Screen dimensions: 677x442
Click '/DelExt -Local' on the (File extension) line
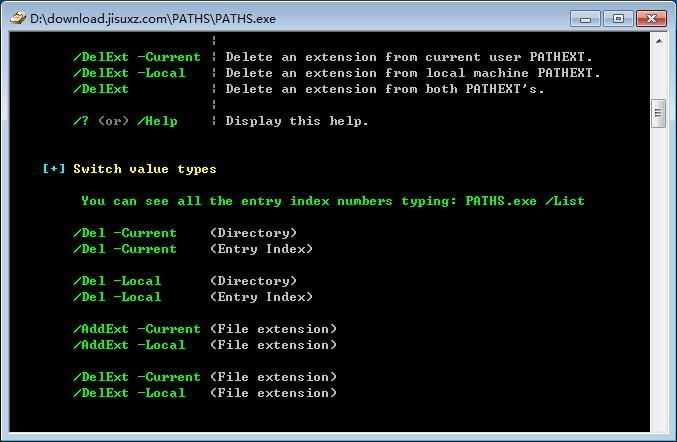(x=129, y=393)
